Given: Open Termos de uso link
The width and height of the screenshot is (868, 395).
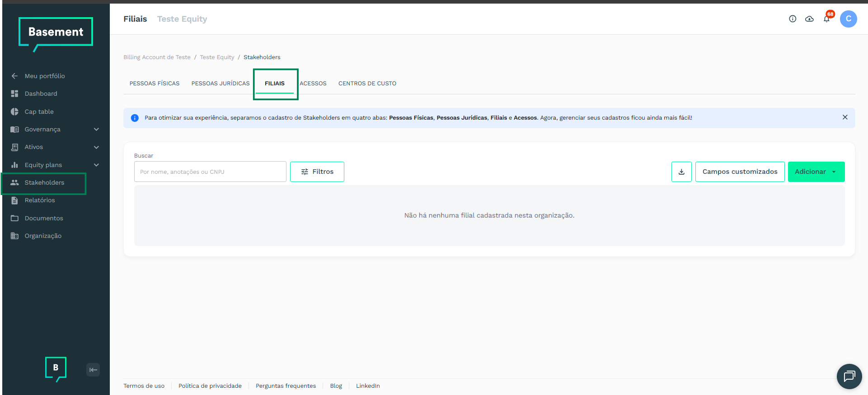Looking at the screenshot, I should (x=144, y=386).
